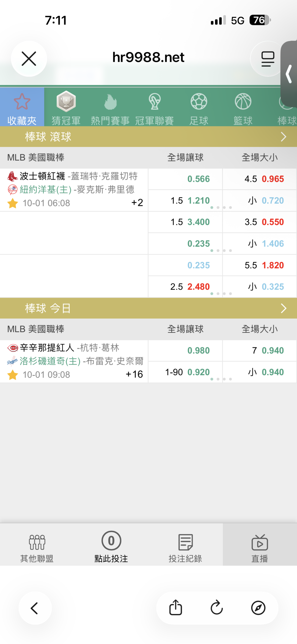Viewport: 297px width, 644px height.
Task: Tap the browser share icon
Action: click(175, 608)
